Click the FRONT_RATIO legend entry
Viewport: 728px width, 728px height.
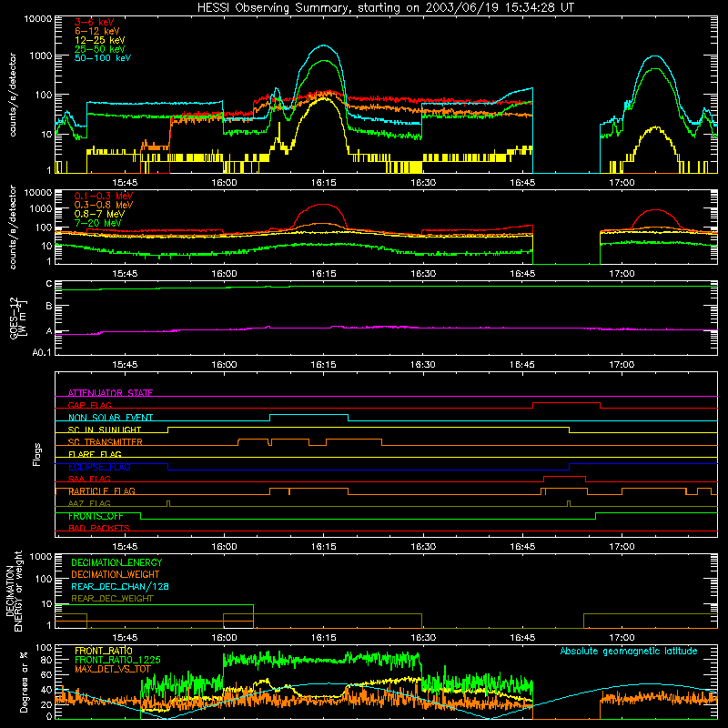coord(104,651)
